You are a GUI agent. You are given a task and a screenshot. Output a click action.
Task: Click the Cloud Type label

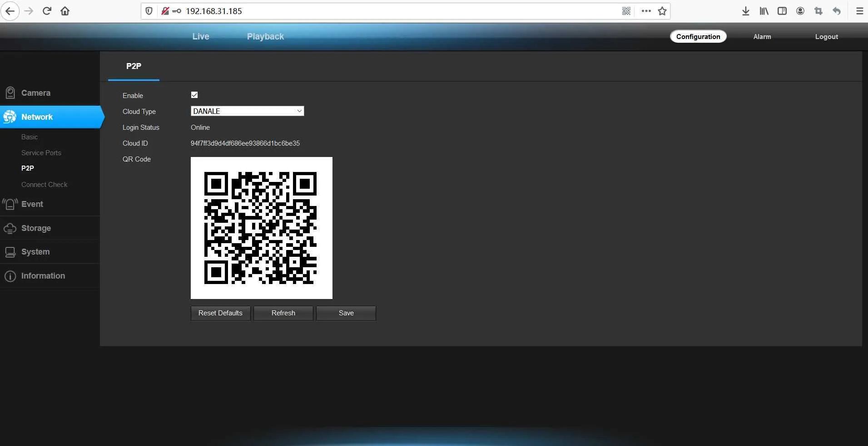click(x=139, y=112)
